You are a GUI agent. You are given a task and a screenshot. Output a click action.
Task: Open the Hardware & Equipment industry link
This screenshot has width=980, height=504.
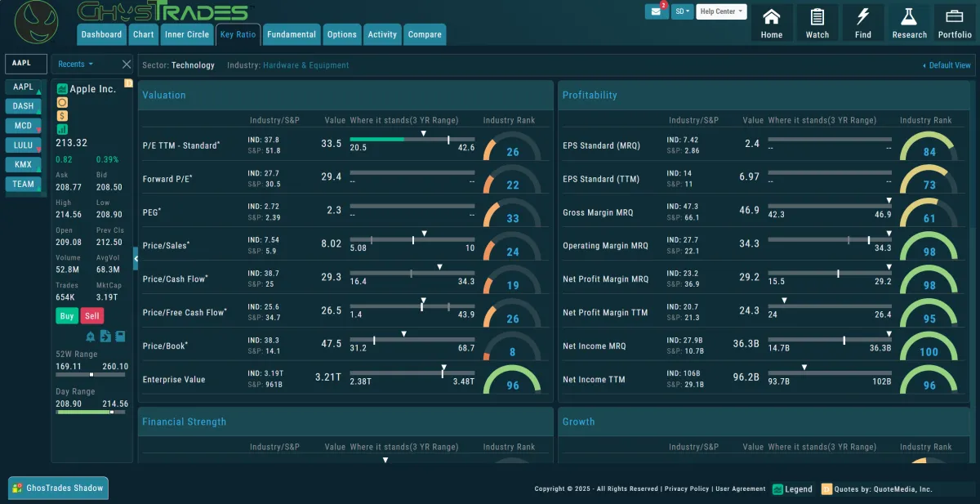click(x=305, y=65)
